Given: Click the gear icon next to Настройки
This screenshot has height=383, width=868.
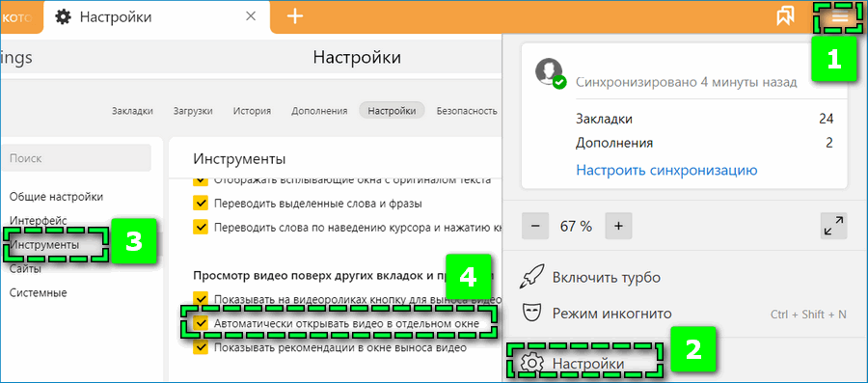Looking at the screenshot, I should [x=531, y=364].
